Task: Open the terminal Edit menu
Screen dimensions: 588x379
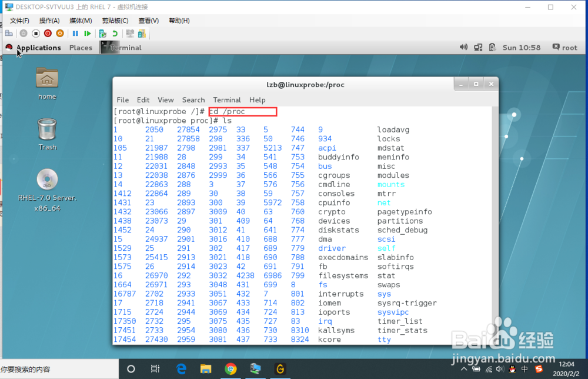Action: [x=143, y=100]
